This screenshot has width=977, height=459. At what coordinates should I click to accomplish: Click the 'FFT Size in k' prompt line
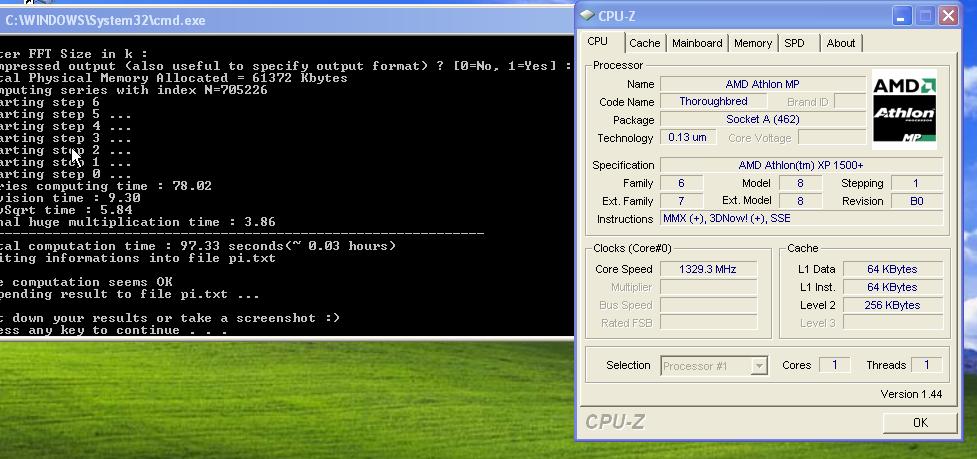(x=74, y=54)
